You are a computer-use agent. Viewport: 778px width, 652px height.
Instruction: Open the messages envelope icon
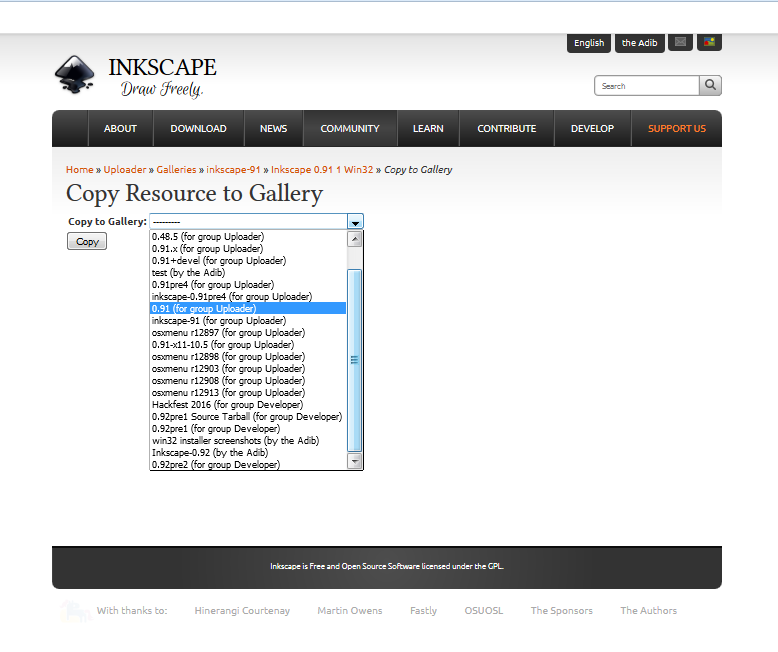click(680, 42)
